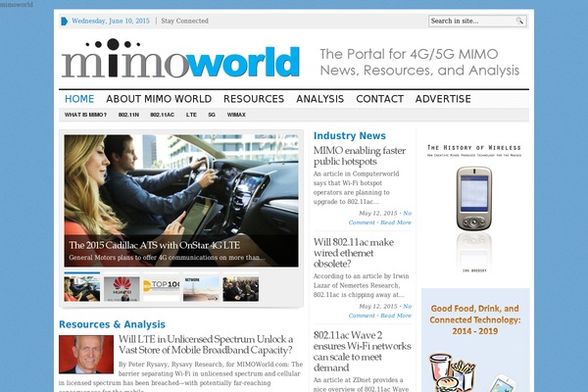The image size is (588, 392).
Task: Click Read More under wired ethernet article
Action: (396, 316)
